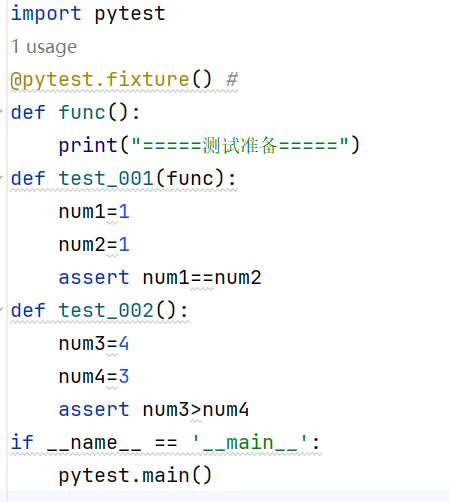Click the 'pytest.main()' call
Image resolution: width=450 pixels, height=502 pixels.
135,476
